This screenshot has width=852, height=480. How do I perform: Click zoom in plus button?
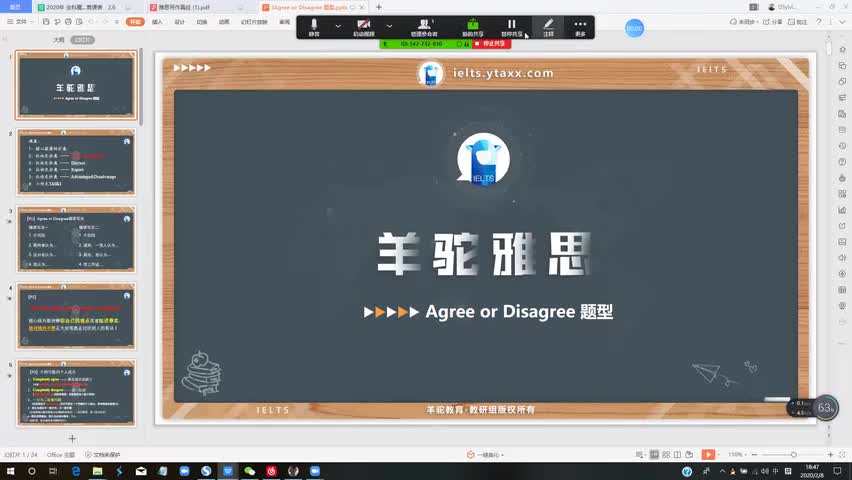[830, 454]
